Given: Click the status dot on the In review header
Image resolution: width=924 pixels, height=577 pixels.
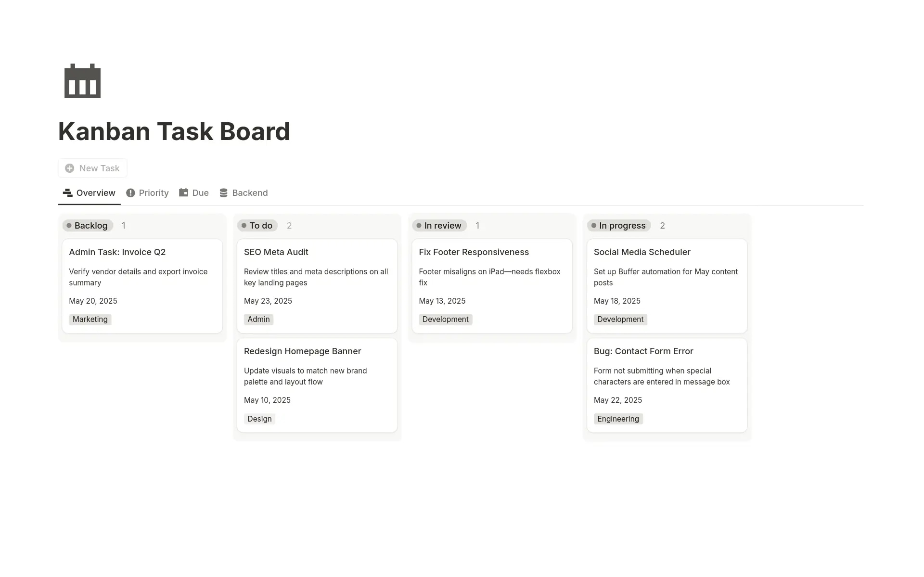Looking at the screenshot, I should tap(419, 225).
